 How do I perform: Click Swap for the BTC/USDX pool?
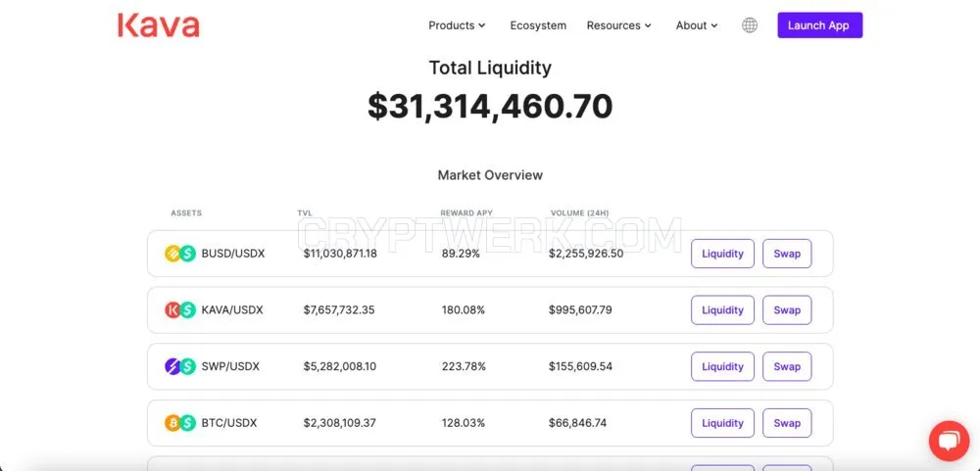coord(787,423)
